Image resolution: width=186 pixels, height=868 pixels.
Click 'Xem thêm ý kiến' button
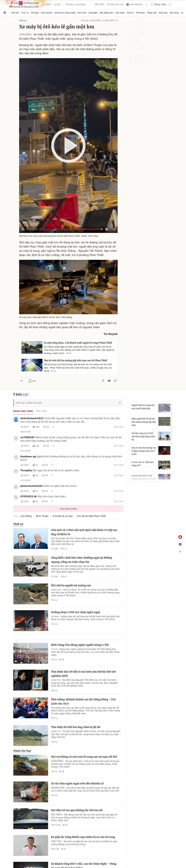point(68,509)
